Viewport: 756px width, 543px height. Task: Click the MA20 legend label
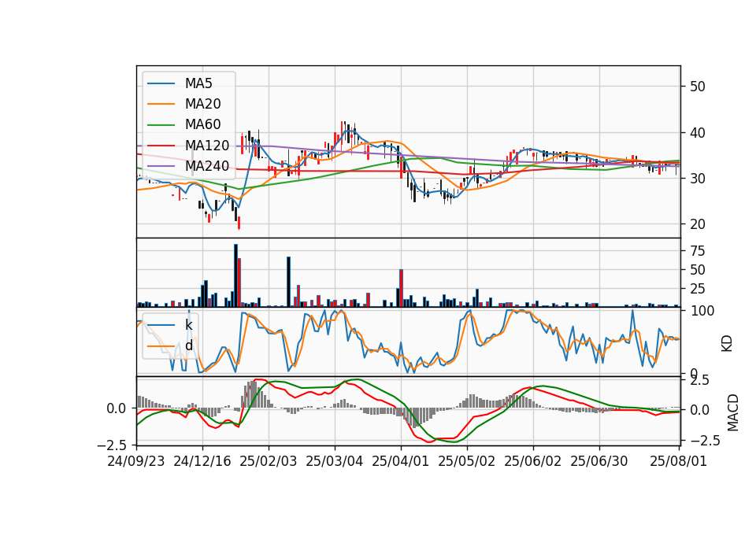click(202, 104)
